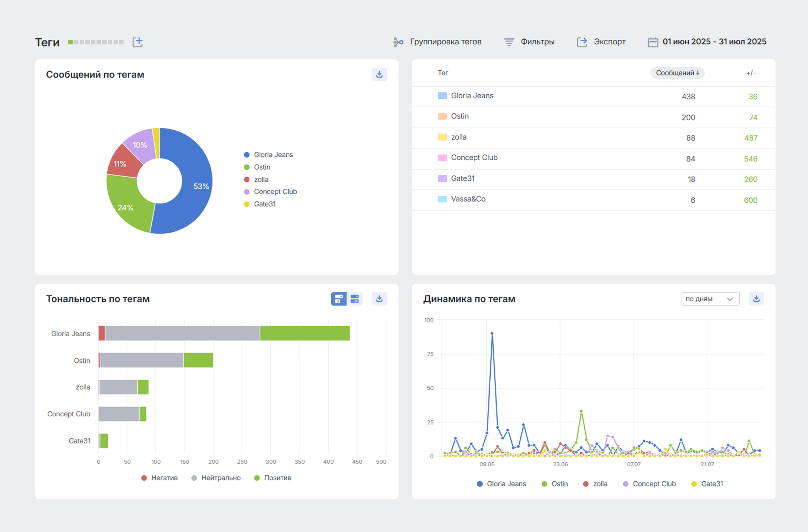The image size is (808, 532).
Task: Open the calendar icon for date range
Action: point(653,42)
